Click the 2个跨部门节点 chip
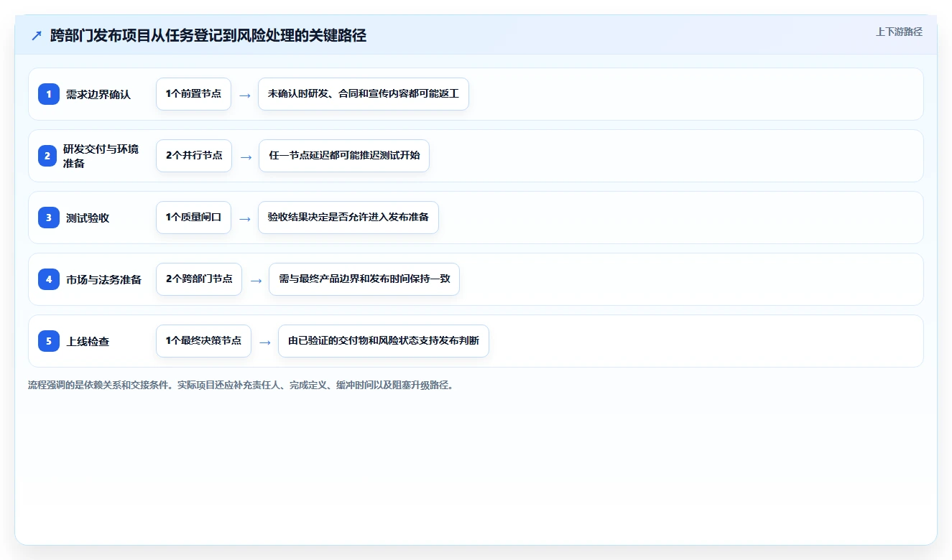952x560 pixels. pos(199,279)
